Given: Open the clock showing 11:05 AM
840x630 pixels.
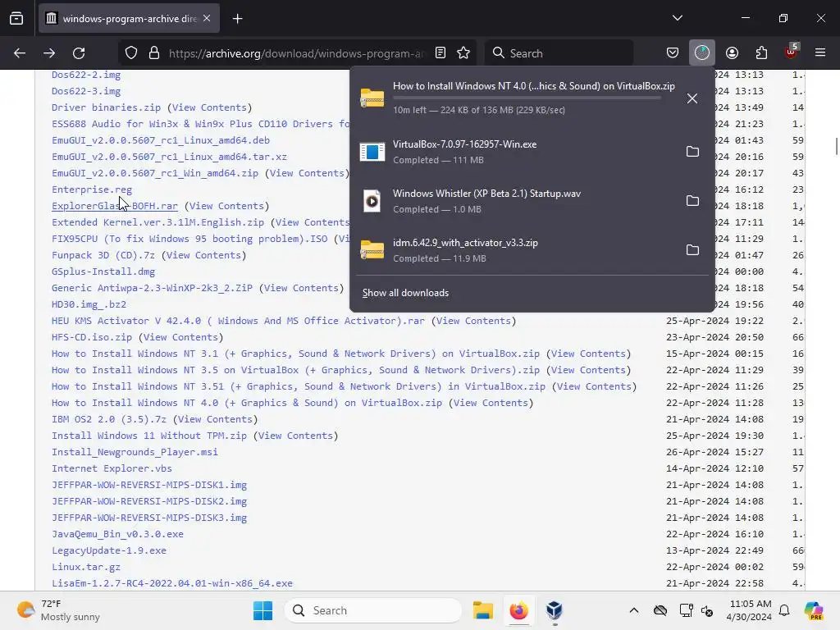Looking at the screenshot, I should coord(750,610).
